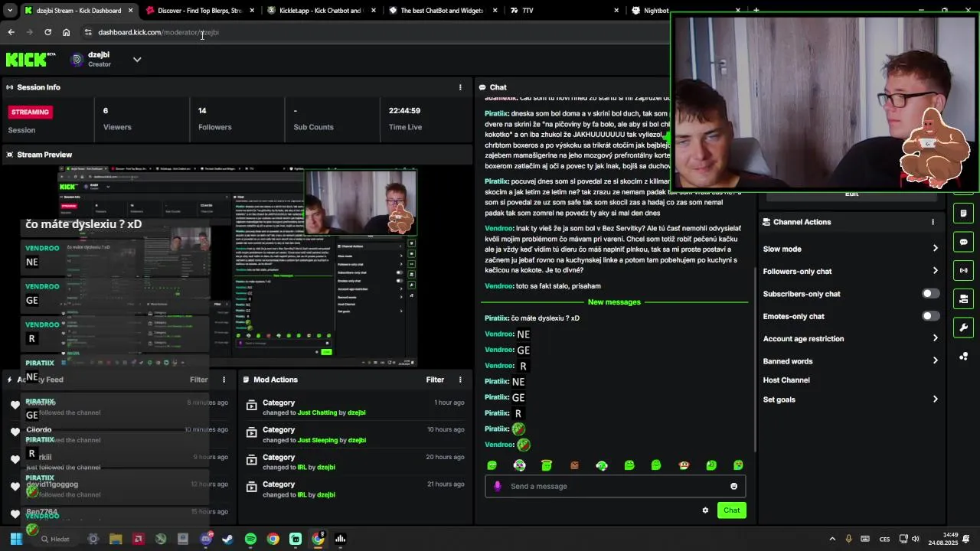Show hidden system tray icons
Screen dimensions: 980x551
(832, 539)
